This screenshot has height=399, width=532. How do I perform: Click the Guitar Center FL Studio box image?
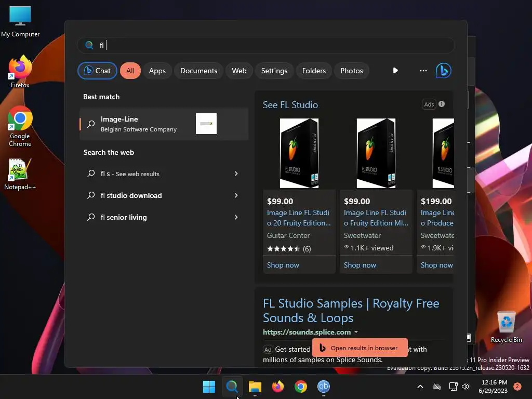(x=299, y=153)
